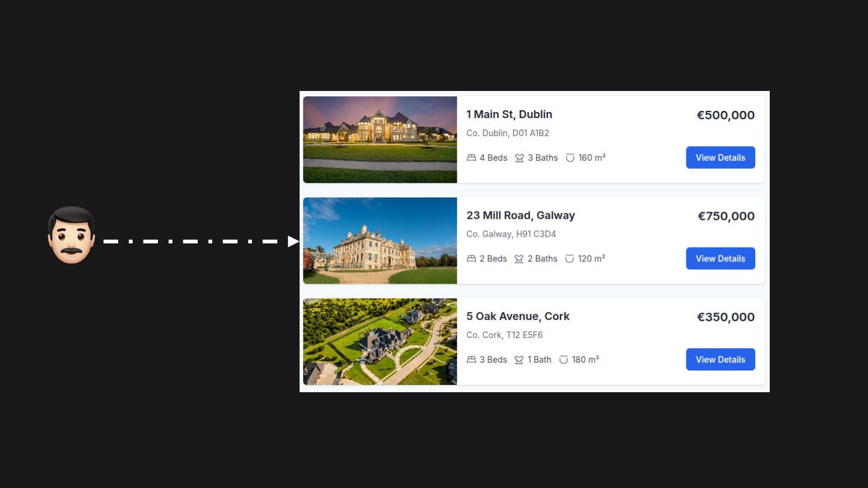Open the Cork aerial estate photo
Image resolution: width=868 pixels, height=488 pixels.
click(380, 342)
